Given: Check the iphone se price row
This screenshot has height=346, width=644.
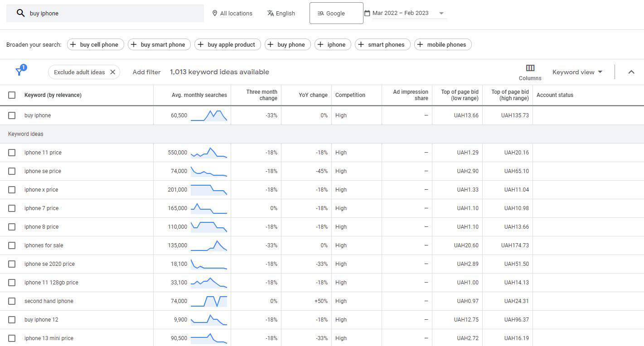Looking at the screenshot, I should click(x=12, y=171).
